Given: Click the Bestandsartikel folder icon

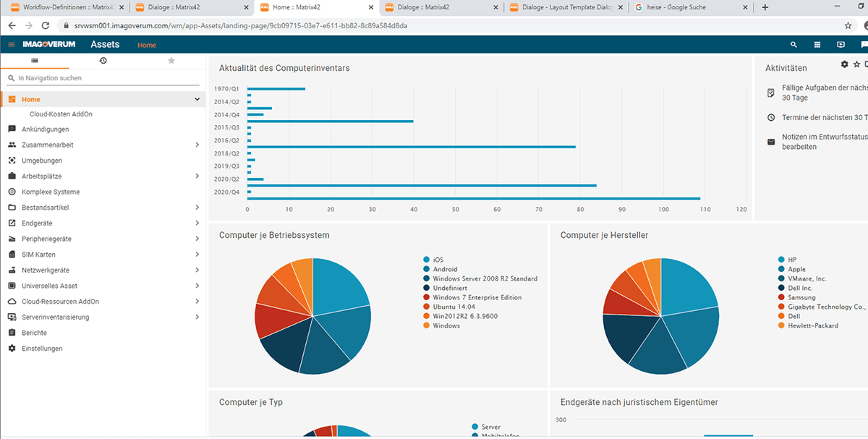Looking at the screenshot, I should (x=12, y=208).
